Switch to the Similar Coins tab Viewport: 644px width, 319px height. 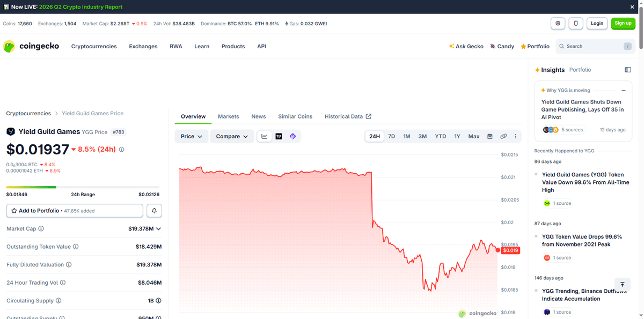(x=295, y=116)
